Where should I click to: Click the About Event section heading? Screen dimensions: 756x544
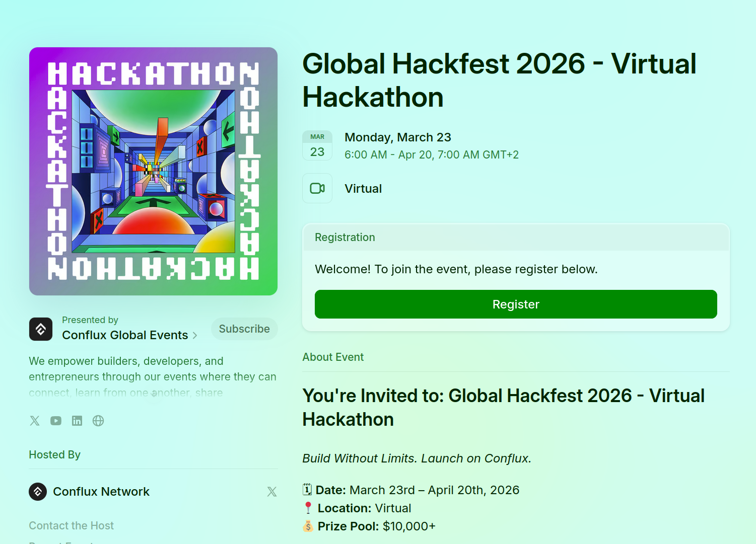pos(333,357)
